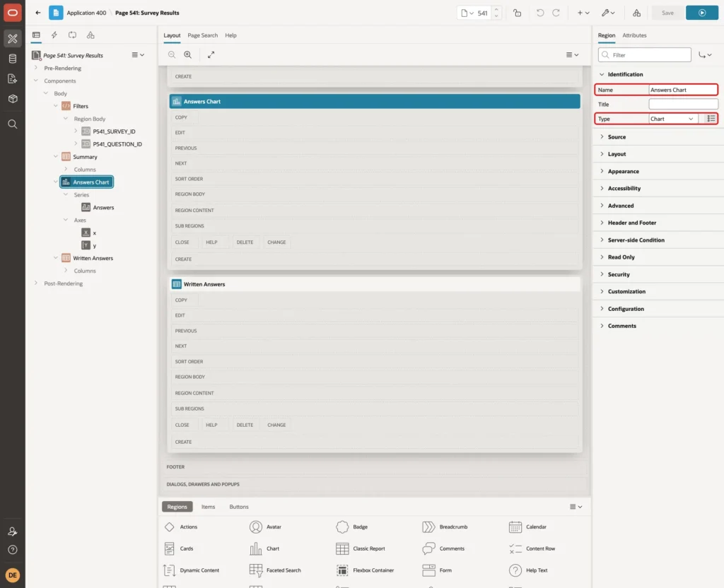Click the redo arrow in the toolbar

pos(556,13)
